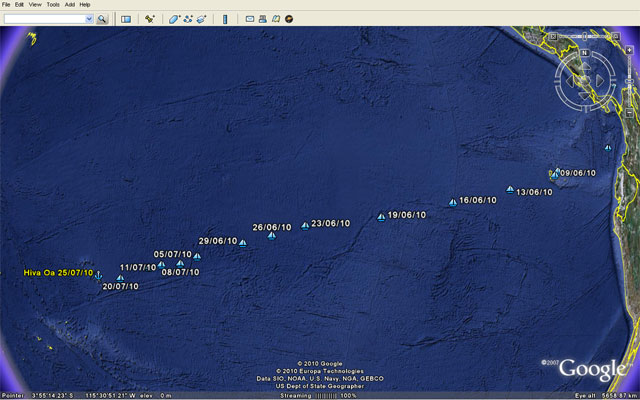Viewport: 640px width, 400px height.
Task: Click the sailboat marker dated 08/07/10
Action: point(180,263)
